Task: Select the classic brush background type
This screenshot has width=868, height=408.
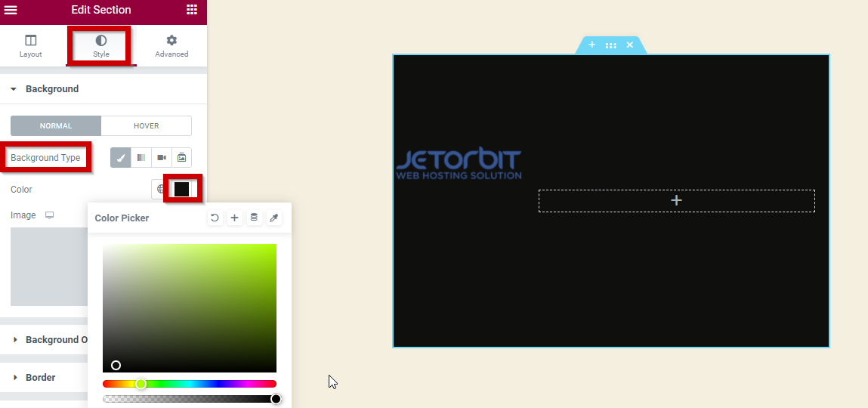Action: (121, 157)
